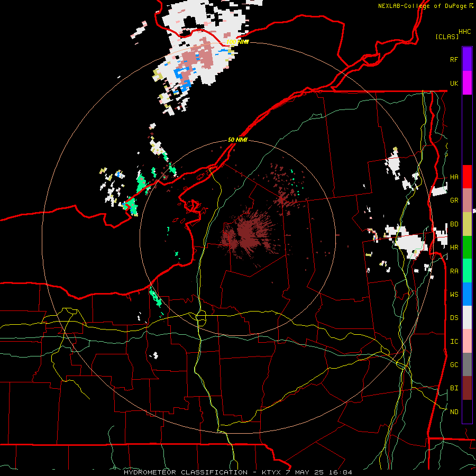Click the BI legend label
The image size is (476, 476).
(454, 388)
